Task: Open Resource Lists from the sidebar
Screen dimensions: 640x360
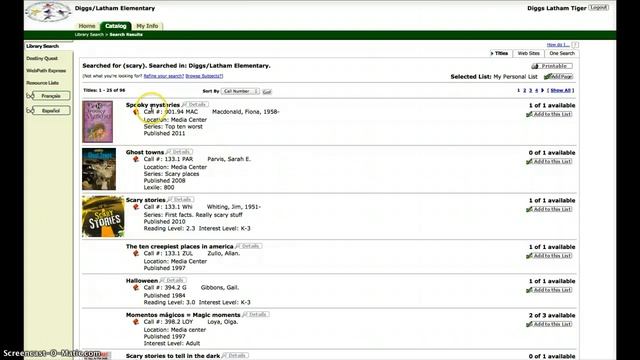Action: 42,83
